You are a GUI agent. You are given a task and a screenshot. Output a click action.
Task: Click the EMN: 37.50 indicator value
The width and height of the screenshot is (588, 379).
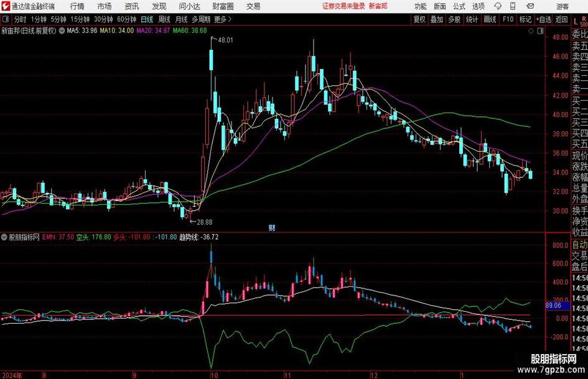coord(58,237)
